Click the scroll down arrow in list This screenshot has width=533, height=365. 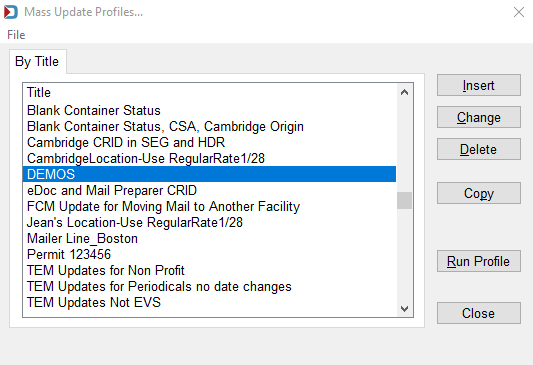click(x=404, y=309)
